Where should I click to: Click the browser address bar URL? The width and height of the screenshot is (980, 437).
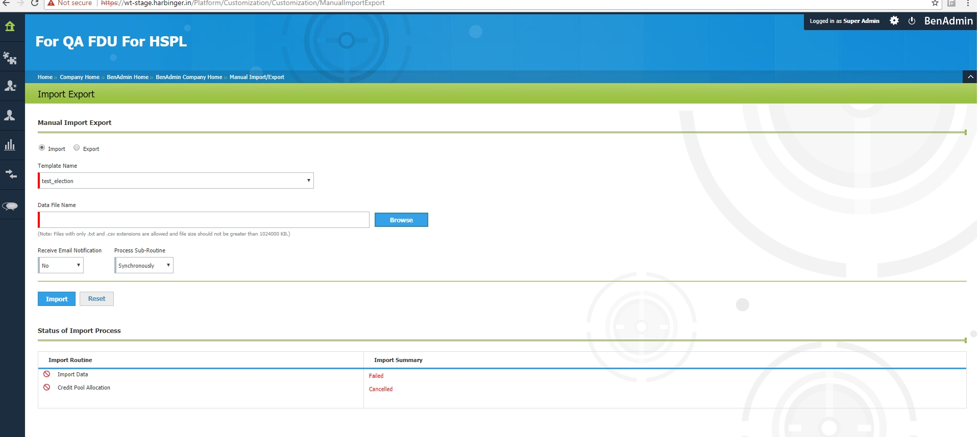click(x=243, y=3)
